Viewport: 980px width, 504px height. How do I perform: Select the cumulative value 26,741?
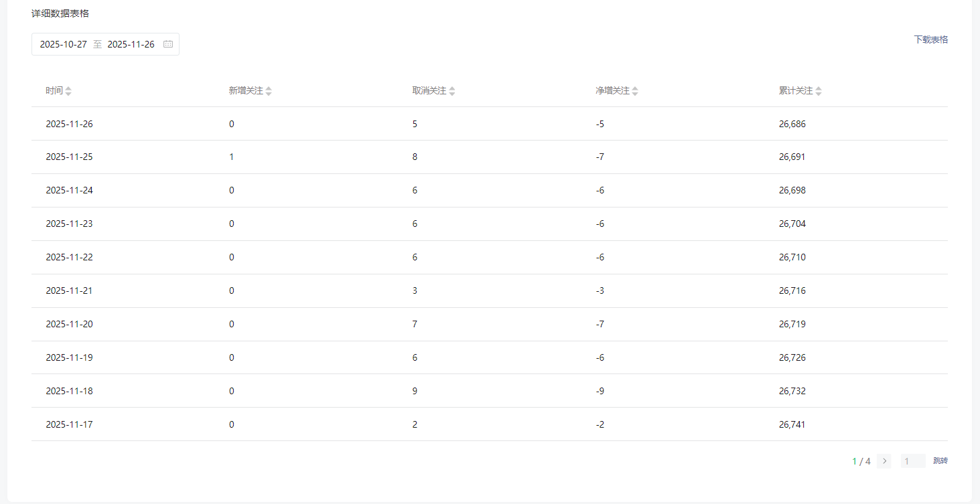[792, 424]
